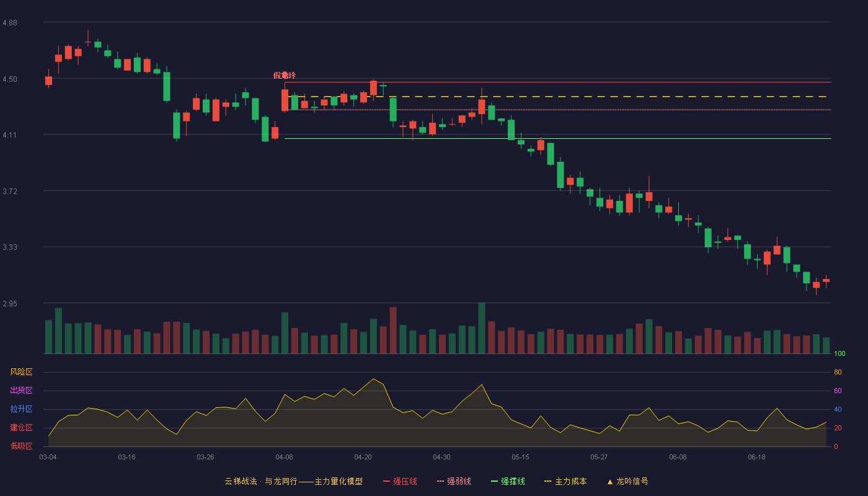Click the 云梯战法 主力量化模型 legend title
The height and width of the screenshot is (496, 868).
[x=293, y=481]
